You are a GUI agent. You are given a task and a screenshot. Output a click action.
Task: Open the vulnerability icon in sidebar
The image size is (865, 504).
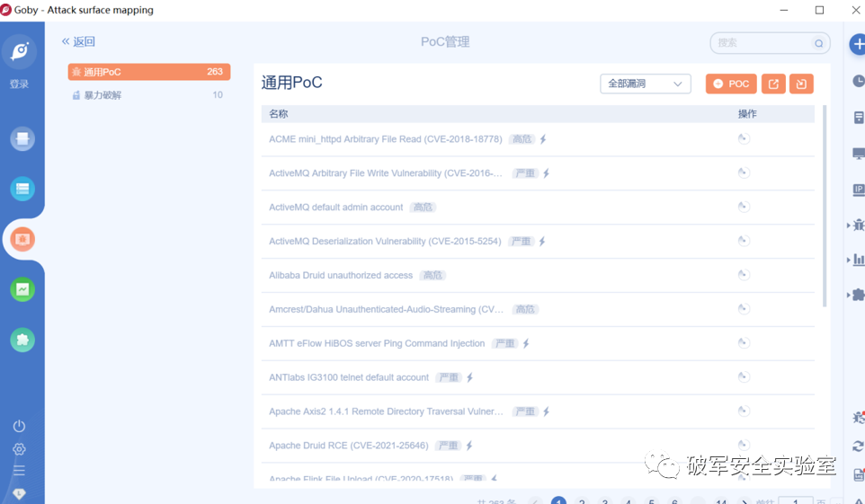[22, 239]
